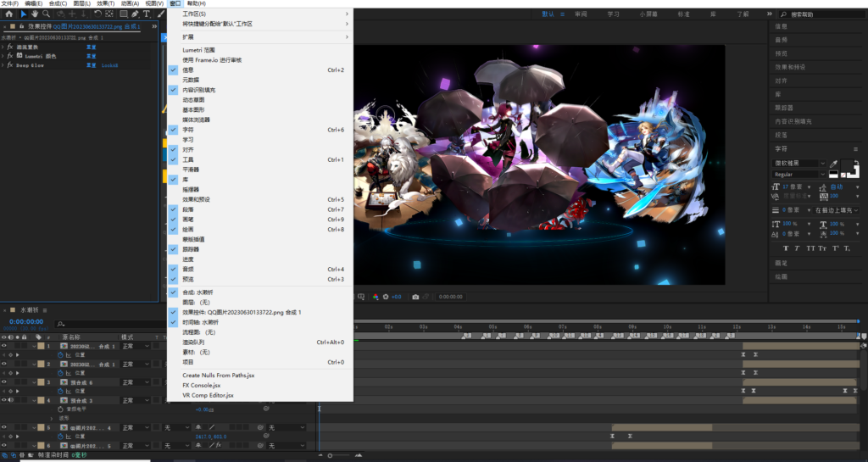Expand the Lumetri 颜色 effect properties
The image size is (868, 462).
point(3,56)
